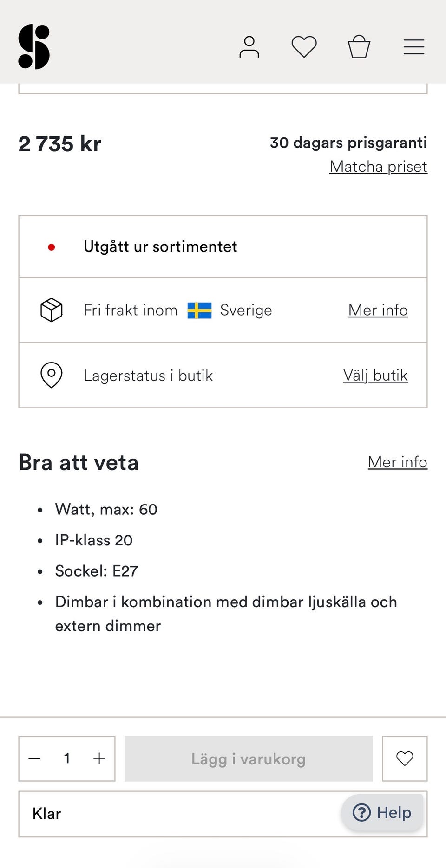
Task: Decrease quantity with minus button
Action: 35,759
